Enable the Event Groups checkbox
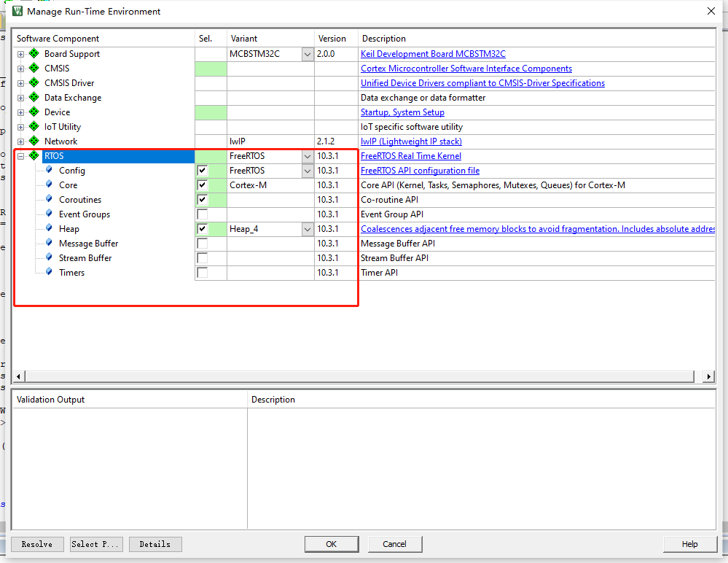 tap(203, 214)
